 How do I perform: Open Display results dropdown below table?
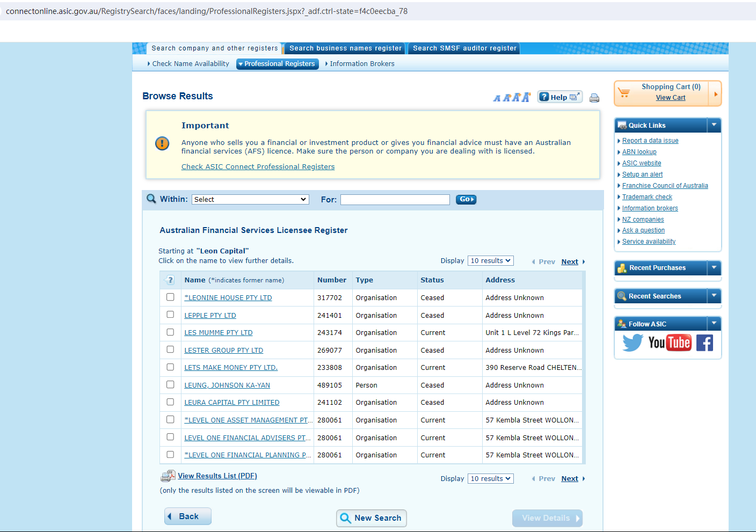click(491, 479)
